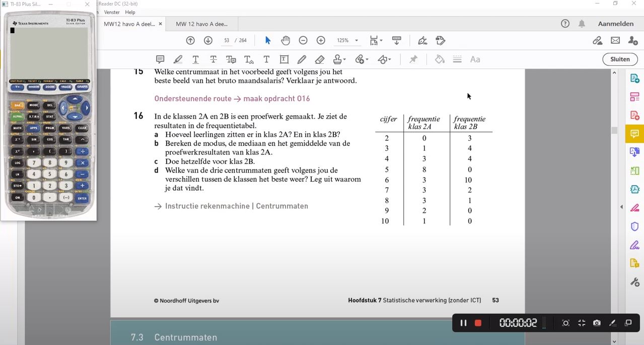Follow Ondersteunende route opdracht O16 link
Image resolution: width=644 pixels, height=345 pixels.
point(232,99)
